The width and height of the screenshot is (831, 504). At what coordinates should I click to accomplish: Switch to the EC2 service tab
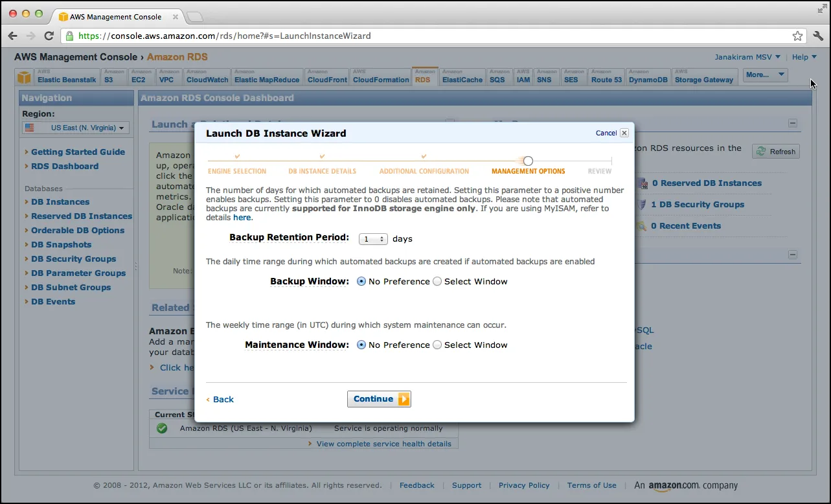[x=141, y=76]
